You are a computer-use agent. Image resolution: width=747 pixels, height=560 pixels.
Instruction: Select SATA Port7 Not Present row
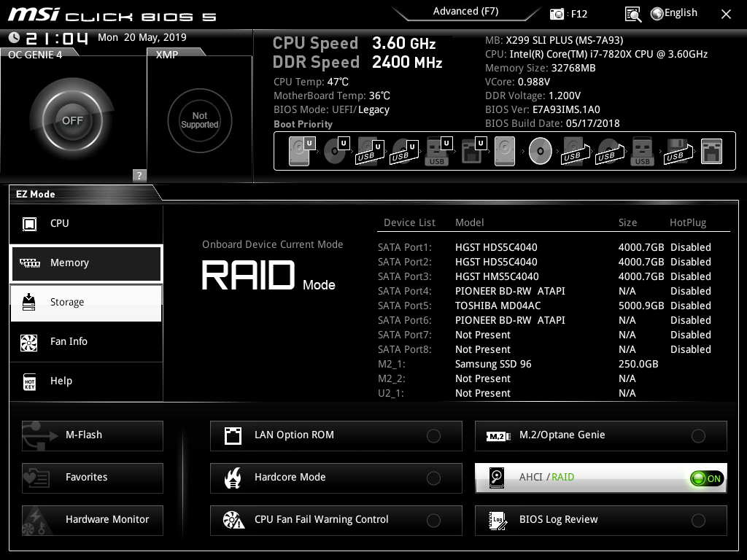coord(544,335)
